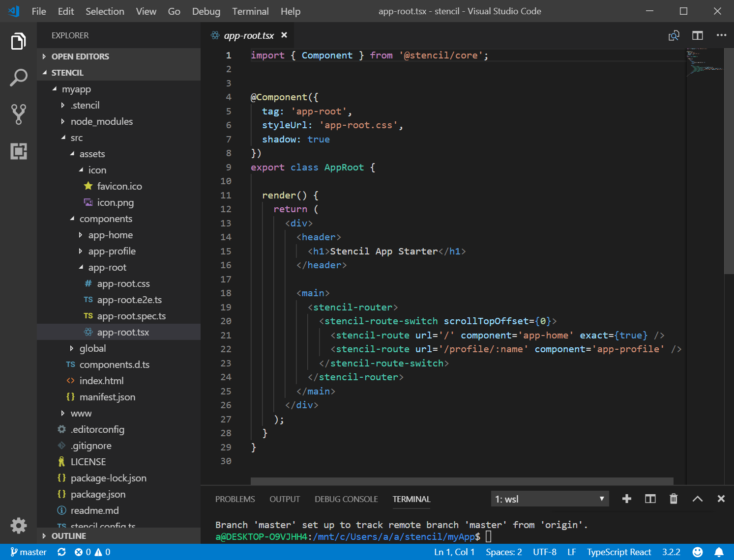This screenshot has width=734, height=560.
Task: Expand the OUTLINE section
Action: pyautogui.click(x=118, y=536)
